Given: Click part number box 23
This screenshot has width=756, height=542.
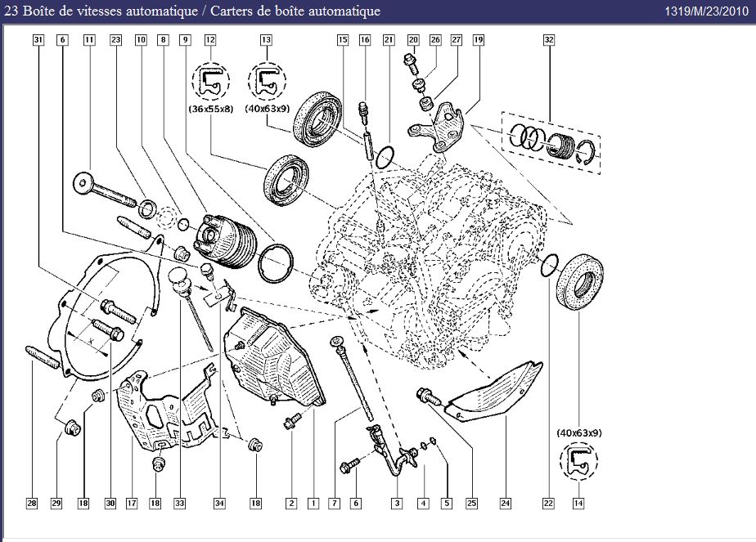Looking at the screenshot, I should [115, 40].
